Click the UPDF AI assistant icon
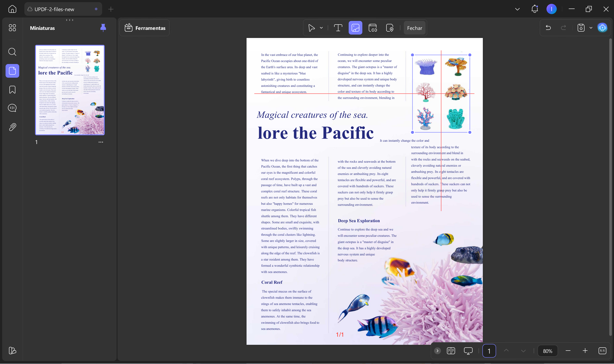614x364 pixels. tap(602, 28)
